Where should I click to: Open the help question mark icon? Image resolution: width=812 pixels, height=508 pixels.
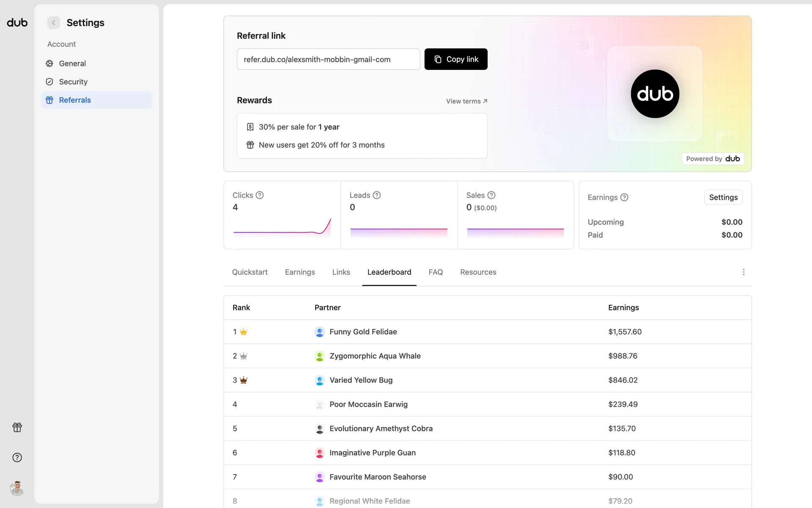pyautogui.click(x=17, y=457)
